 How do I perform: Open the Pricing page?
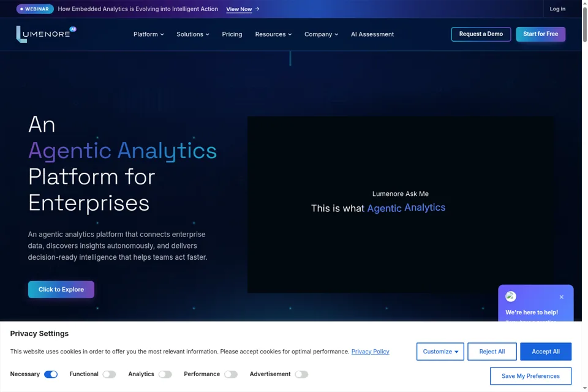point(232,34)
